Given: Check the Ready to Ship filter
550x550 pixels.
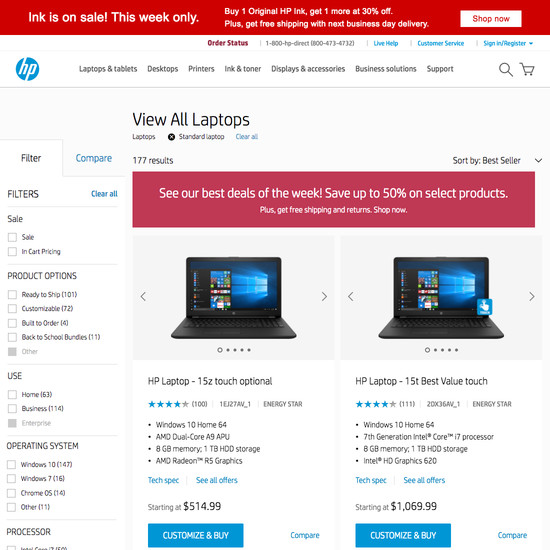Looking at the screenshot, I should [12, 294].
